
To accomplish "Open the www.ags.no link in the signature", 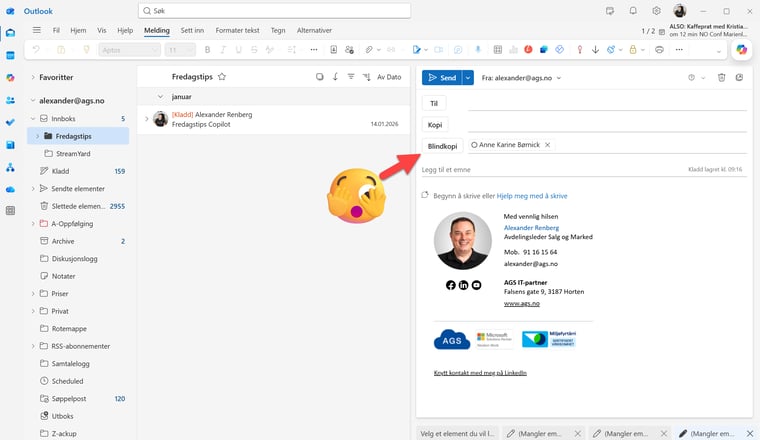I will 522,303.
